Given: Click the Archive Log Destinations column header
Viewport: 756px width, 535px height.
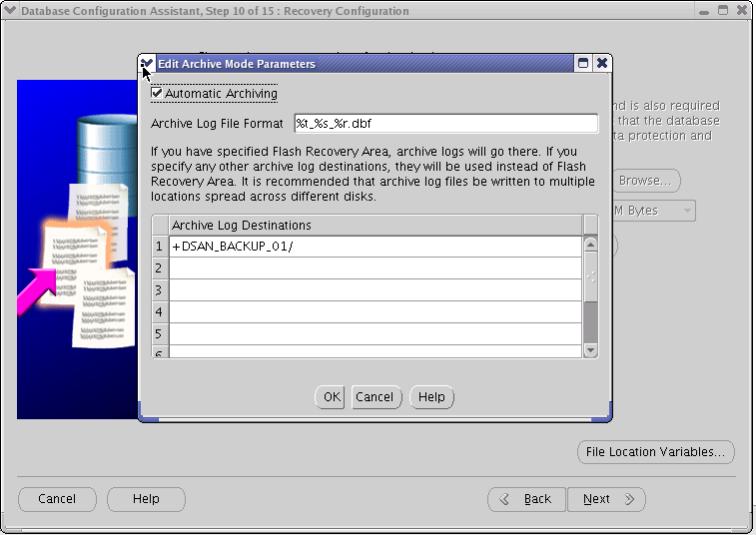Looking at the screenshot, I should point(376,226).
